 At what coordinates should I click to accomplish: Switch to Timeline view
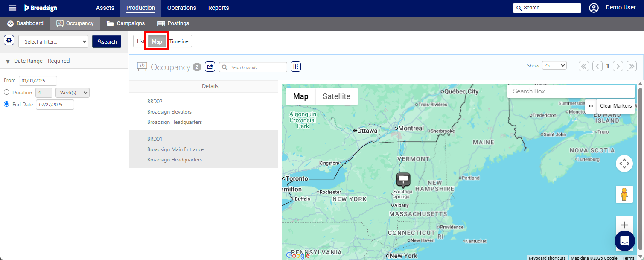(179, 41)
